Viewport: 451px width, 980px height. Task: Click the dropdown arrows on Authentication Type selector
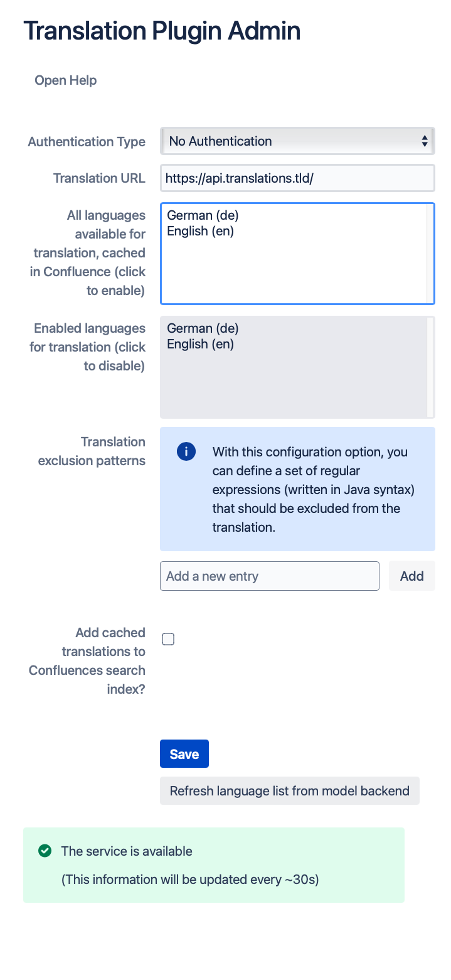click(425, 141)
